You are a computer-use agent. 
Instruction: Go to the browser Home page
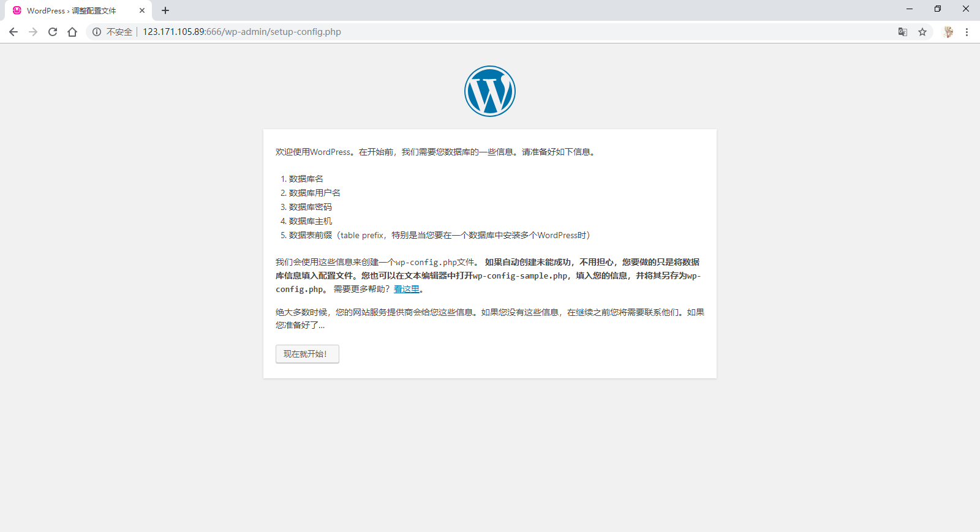pyautogui.click(x=72, y=32)
